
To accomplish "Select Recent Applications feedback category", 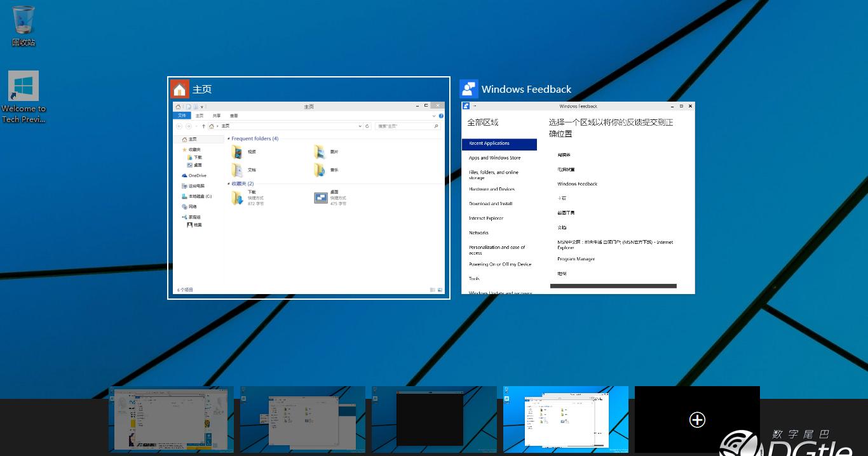I will point(499,144).
